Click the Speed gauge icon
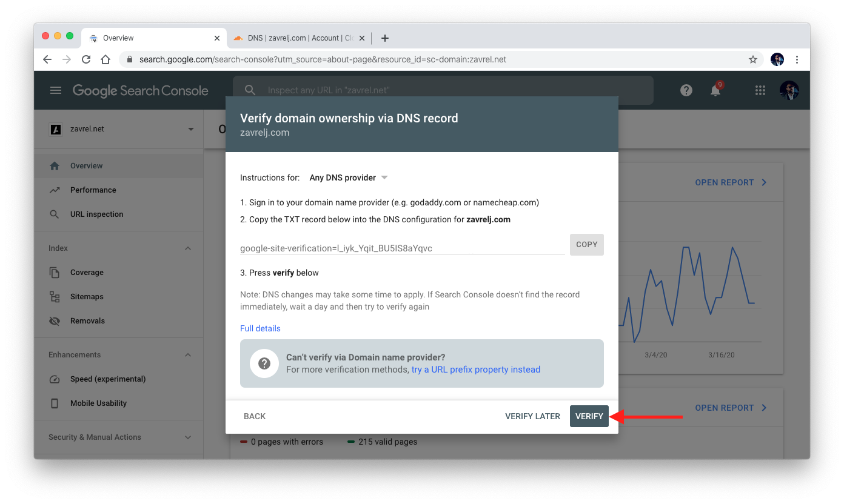 point(55,379)
